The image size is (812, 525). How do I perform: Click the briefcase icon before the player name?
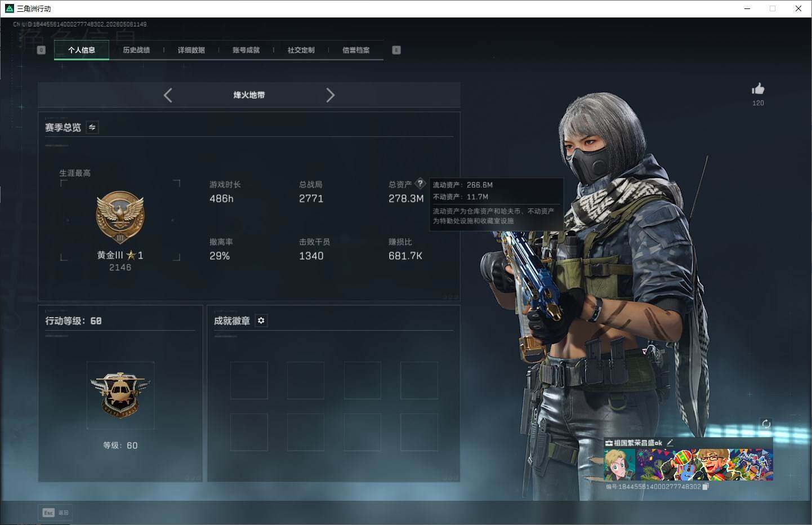click(x=609, y=443)
